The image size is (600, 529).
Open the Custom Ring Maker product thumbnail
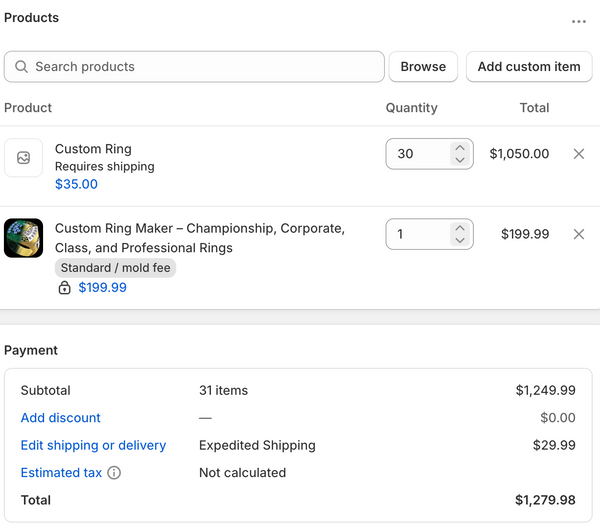(x=23, y=238)
